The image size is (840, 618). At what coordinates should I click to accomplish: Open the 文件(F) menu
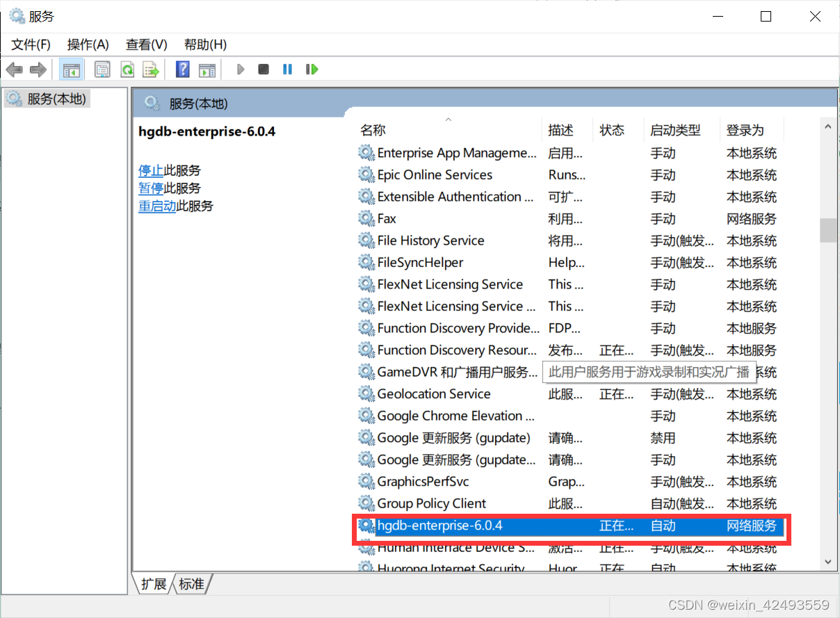(x=31, y=44)
